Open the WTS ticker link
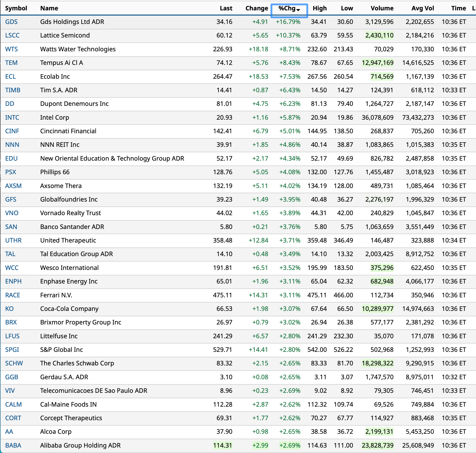This screenshot has width=476, height=453. click(11, 49)
